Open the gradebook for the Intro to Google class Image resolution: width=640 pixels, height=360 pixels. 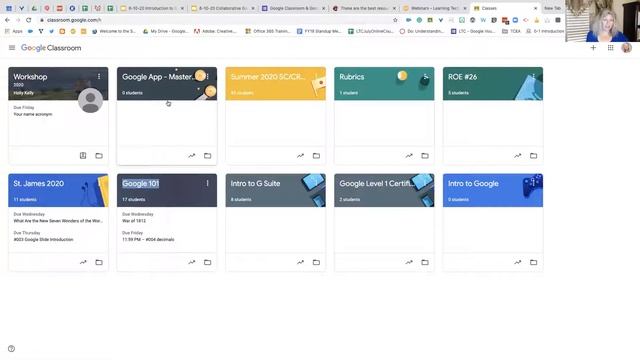pyautogui.click(x=518, y=262)
